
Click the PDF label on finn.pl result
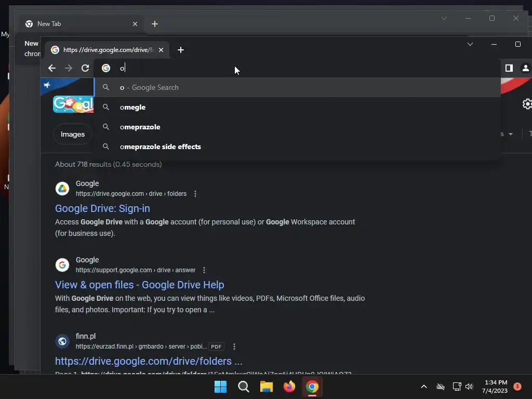(216, 347)
